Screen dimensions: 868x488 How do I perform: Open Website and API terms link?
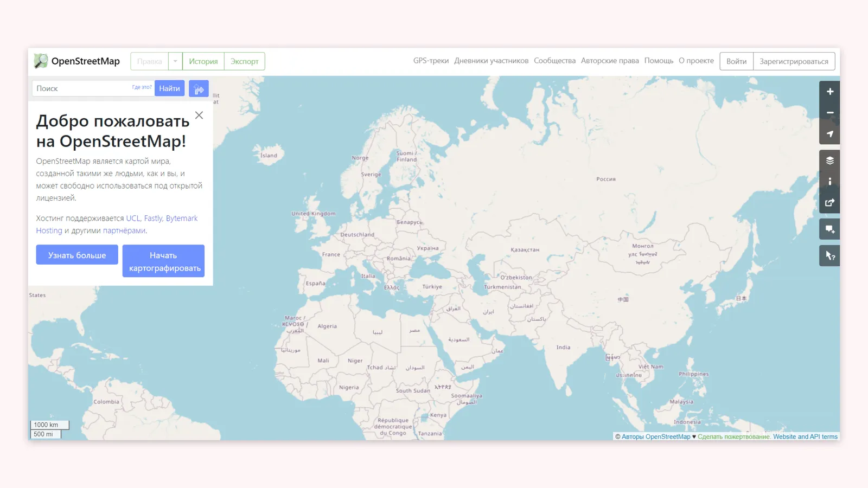coord(805,436)
